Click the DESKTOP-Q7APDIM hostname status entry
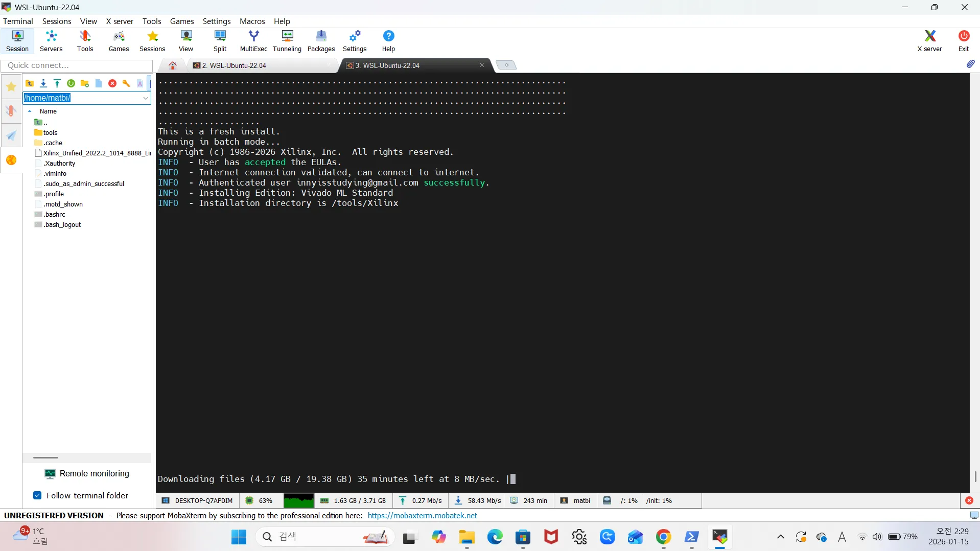980x551 pixels. click(x=197, y=501)
